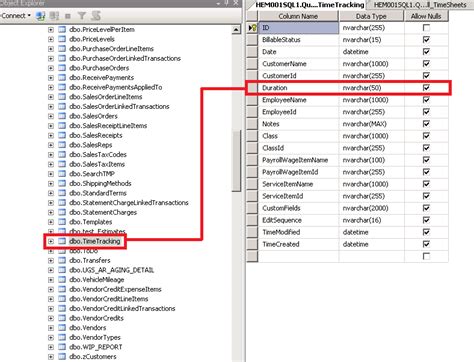Click the Object Explorer scroll up arrow
This screenshot has width=474, height=362.
236,29
